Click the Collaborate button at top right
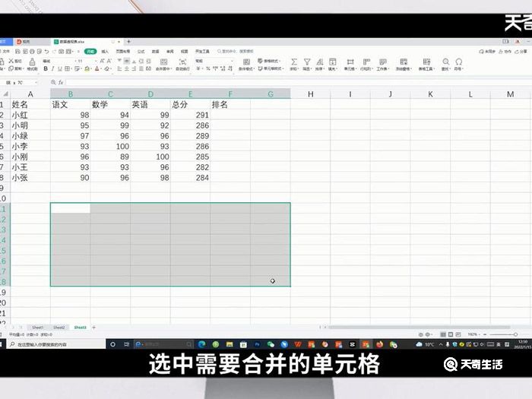Image resolution: width=532 pixels, height=399 pixels. [x=505, y=52]
